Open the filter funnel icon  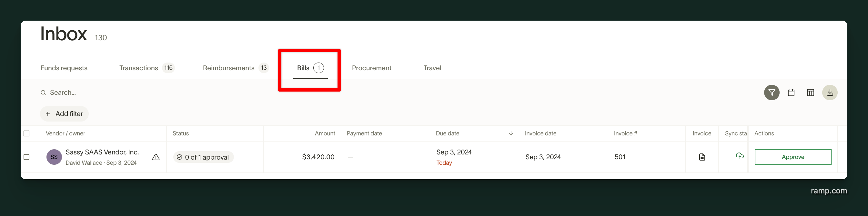772,92
